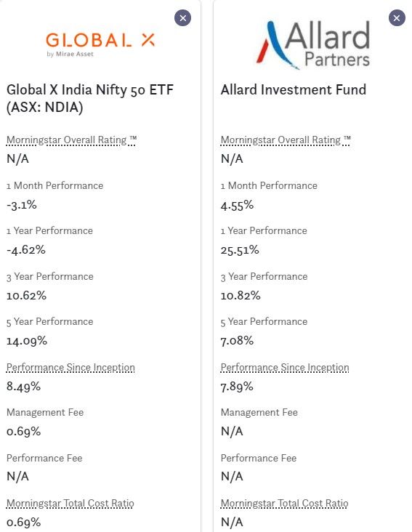Select the 25.51% one year performance value
412x532 pixels.
click(x=240, y=251)
